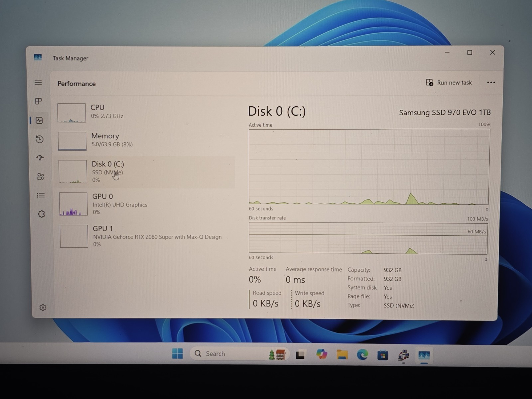
Task: Click the Type SSD (NVMe) value
Action: [399, 306]
